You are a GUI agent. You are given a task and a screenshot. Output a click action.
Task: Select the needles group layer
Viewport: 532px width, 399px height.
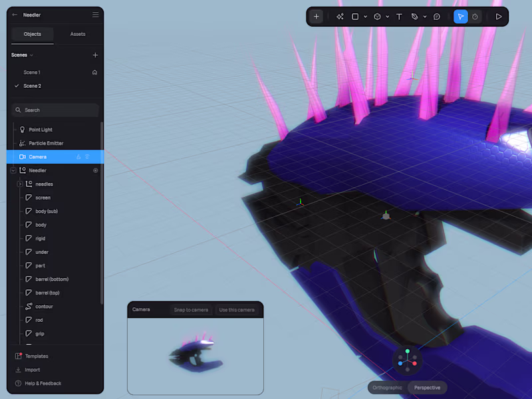coord(44,184)
